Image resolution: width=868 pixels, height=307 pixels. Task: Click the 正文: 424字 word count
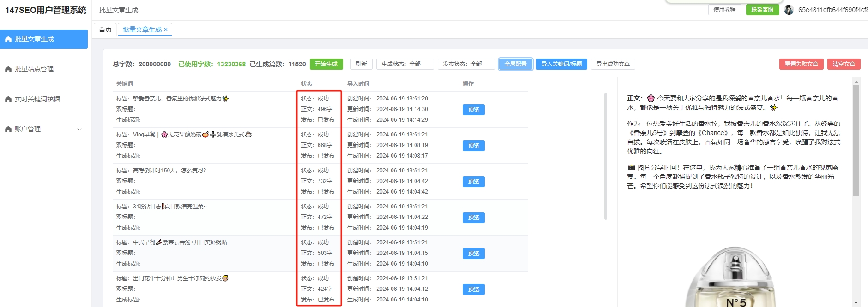317,289
